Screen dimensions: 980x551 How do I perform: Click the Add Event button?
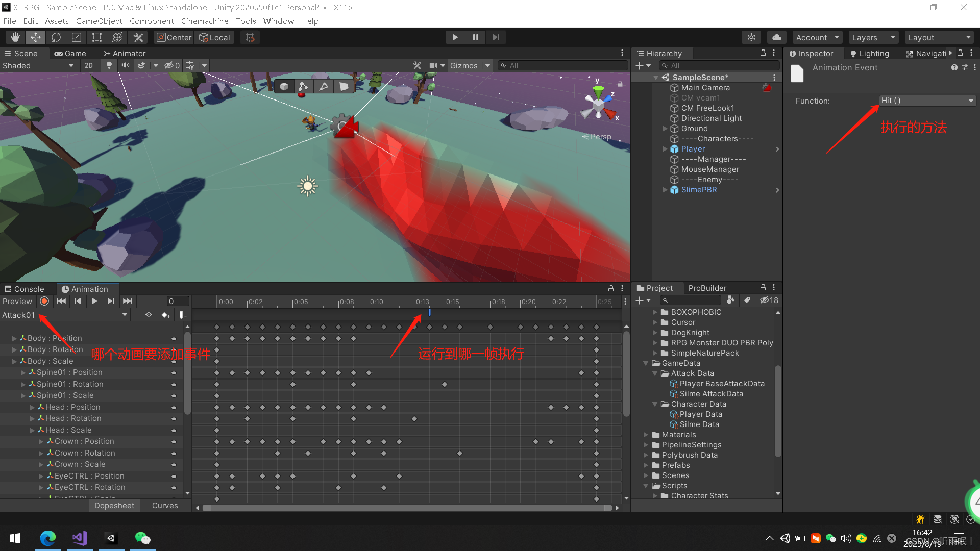coord(182,315)
